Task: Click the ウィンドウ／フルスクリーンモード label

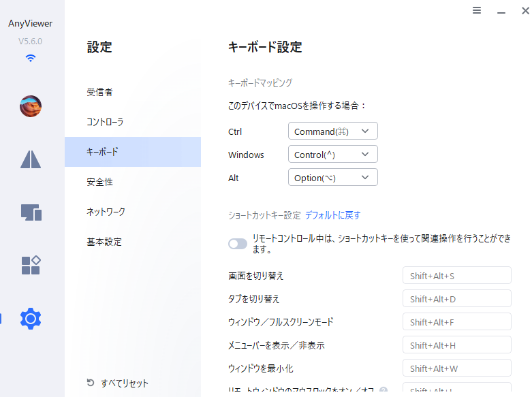Action: (281, 322)
